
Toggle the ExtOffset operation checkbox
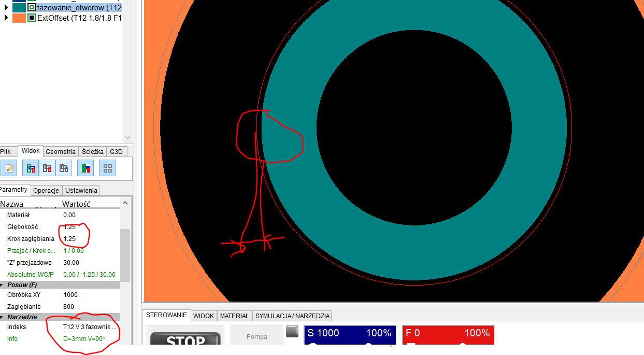[32, 18]
